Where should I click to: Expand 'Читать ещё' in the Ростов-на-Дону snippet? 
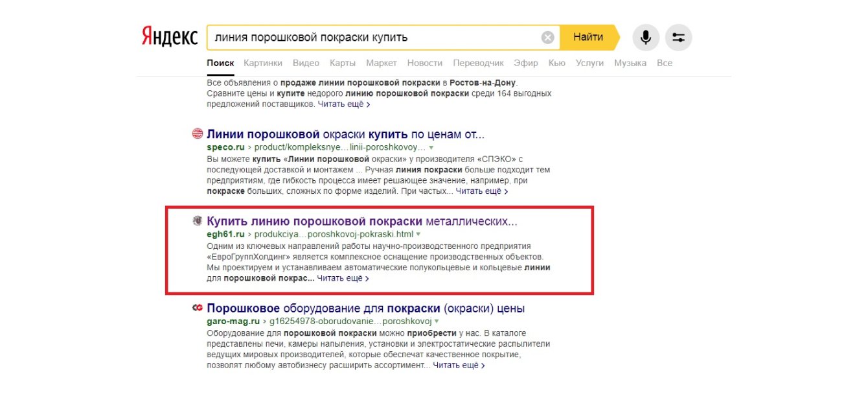(x=344, y=104)
